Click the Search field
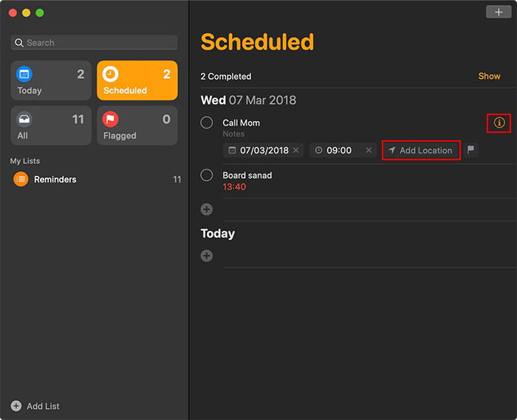Screen dimensions: 517x420 tap(95, 43)
